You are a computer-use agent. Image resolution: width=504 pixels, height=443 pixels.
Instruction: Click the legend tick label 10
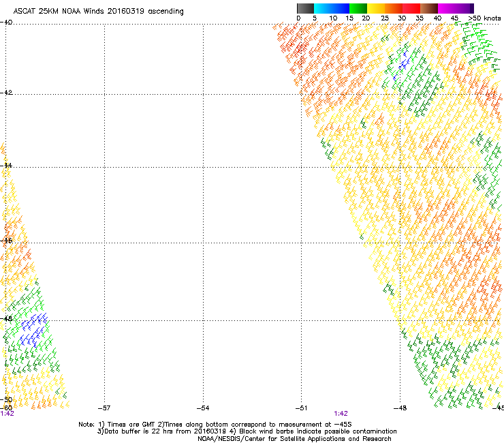pyautogui.click(x=333, y=18)
